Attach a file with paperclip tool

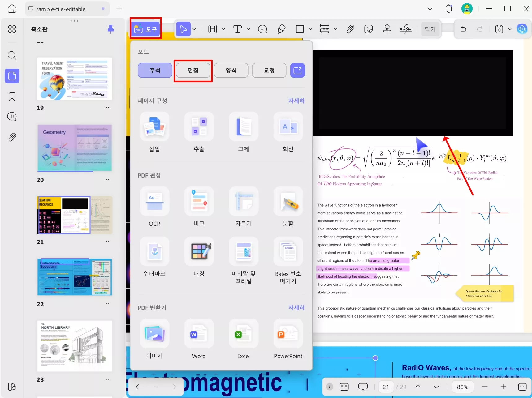tap(350, 29)
